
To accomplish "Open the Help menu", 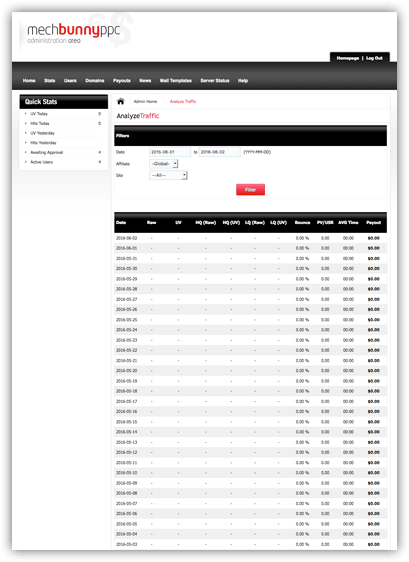I will (x=243, y=81).
